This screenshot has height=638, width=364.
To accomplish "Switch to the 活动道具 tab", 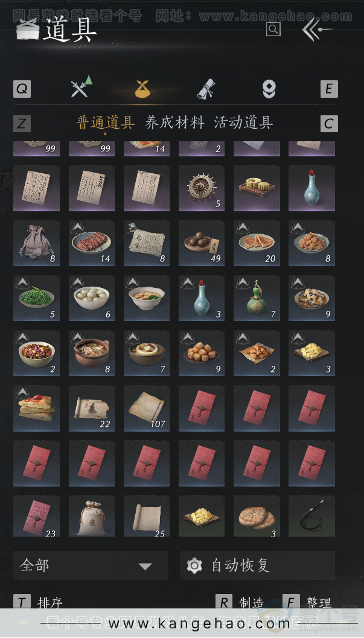I will point(243,123).
